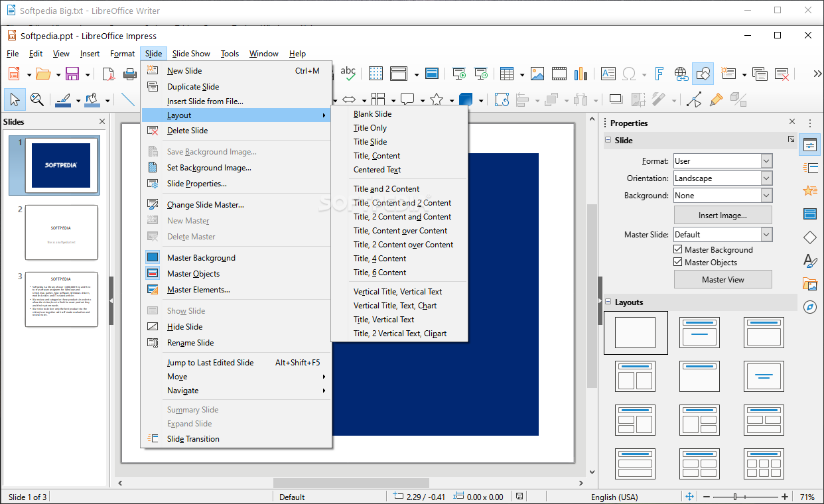This screenshot has height=504, width=824.
Task: Collapse the Layouts section
Action: click(608, 302)
